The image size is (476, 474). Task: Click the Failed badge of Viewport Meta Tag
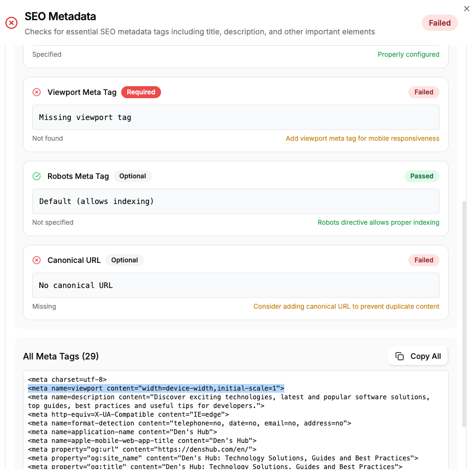[x=424, y=92]
